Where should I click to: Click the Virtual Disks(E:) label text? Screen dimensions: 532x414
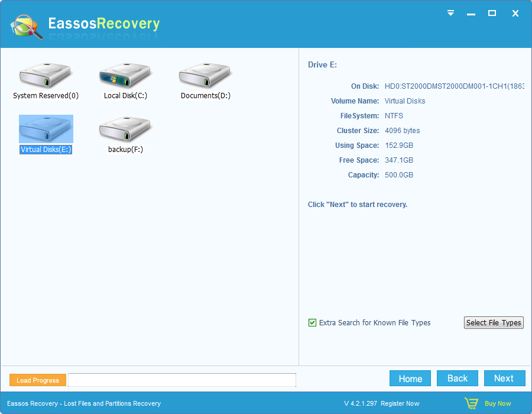pyautogui.click(x=46, y=150)
